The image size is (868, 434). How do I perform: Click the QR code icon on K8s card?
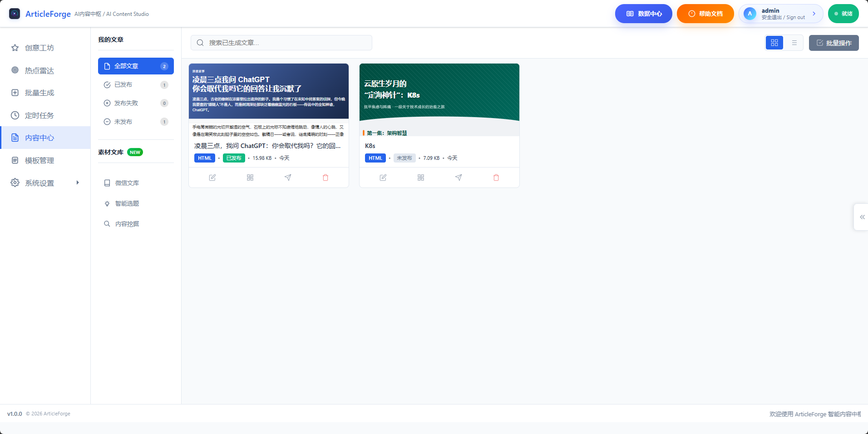pyautogui.click(x=420, y=178)
